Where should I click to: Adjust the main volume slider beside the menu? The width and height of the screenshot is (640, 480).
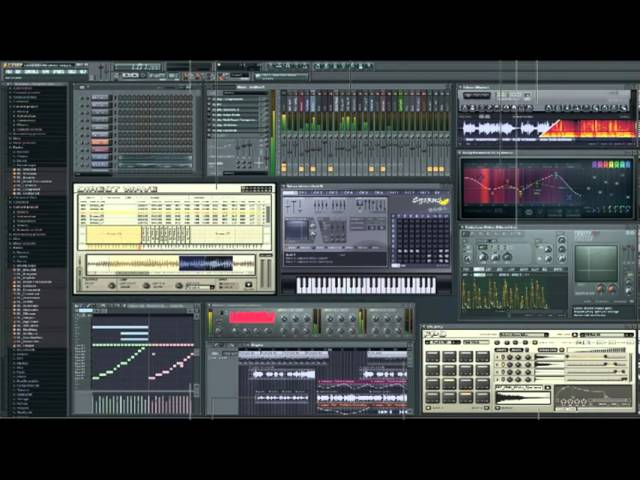click(101, 72)
